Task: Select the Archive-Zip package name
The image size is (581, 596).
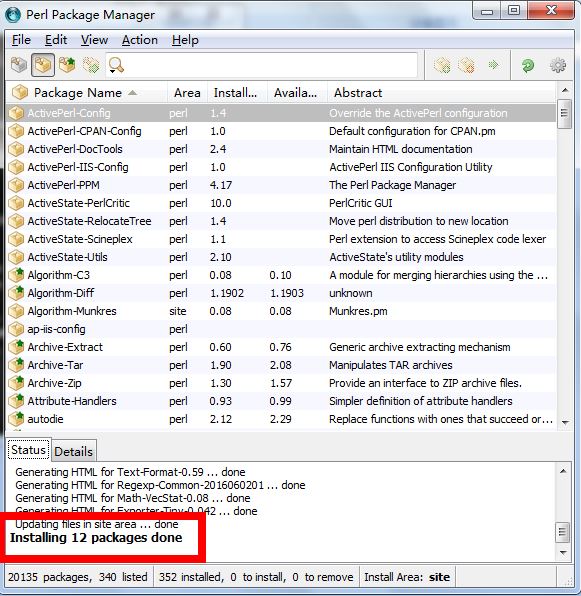Action: (54, 383)
